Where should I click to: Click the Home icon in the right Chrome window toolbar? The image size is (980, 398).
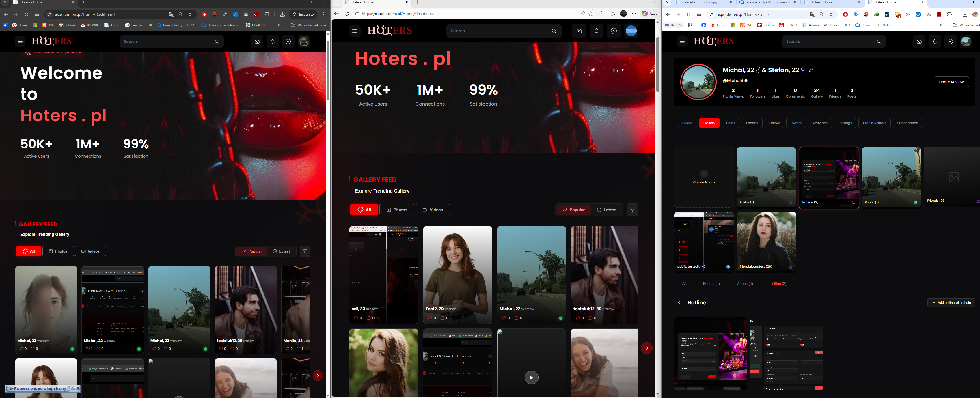coord(699,14)
